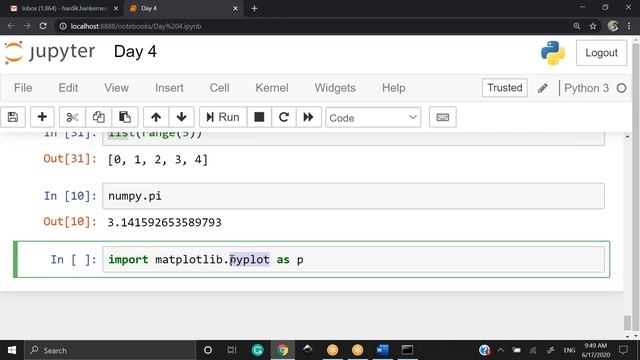Viewport: 640px width, 360px height.
Task: Close the Inbox browser tab
Action: [x=116, y=8]
